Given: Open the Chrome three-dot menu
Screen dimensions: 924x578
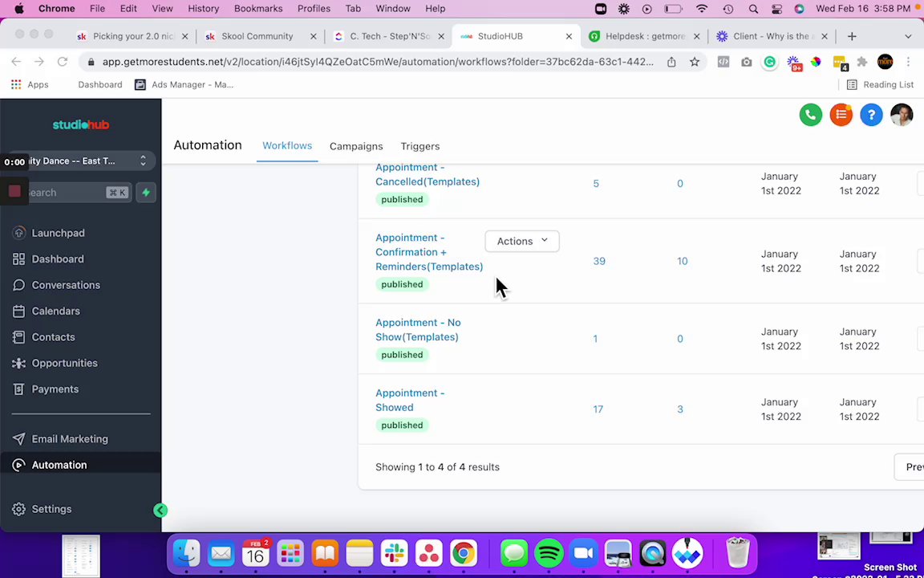Looking at the screenshot, I should 909,62.
